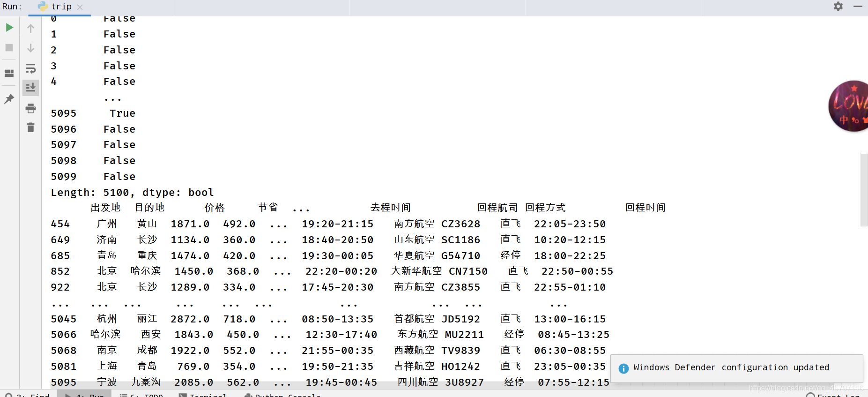Screen dimensions: 868x397
Task: Click savings value '718.0'
Action: [x=239, y=319]
